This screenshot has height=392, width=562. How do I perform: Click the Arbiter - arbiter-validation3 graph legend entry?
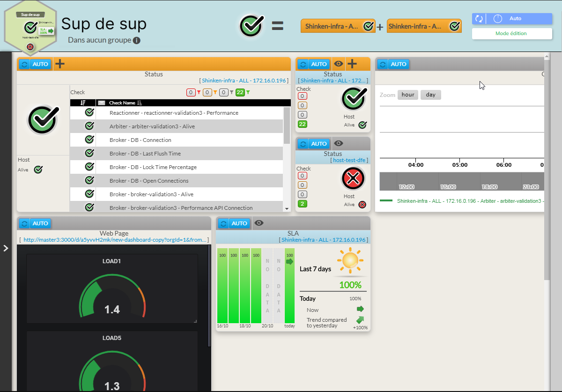(462, 201)
